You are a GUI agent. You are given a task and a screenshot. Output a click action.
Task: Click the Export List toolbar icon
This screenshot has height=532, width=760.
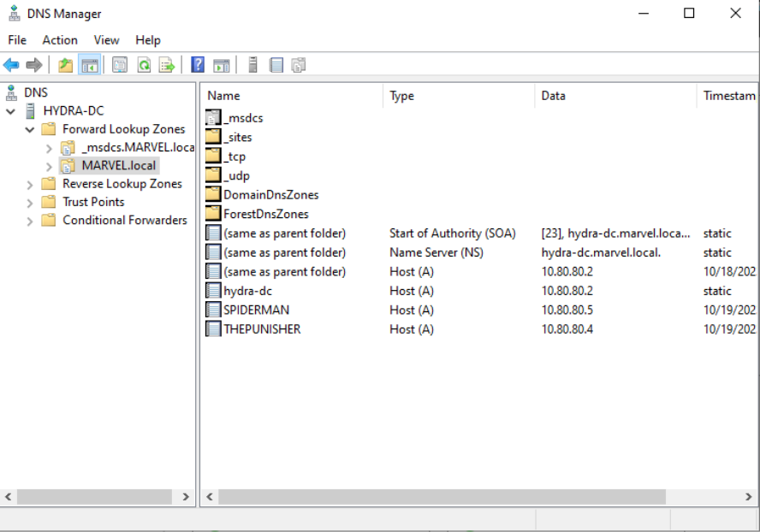point(167,65)
